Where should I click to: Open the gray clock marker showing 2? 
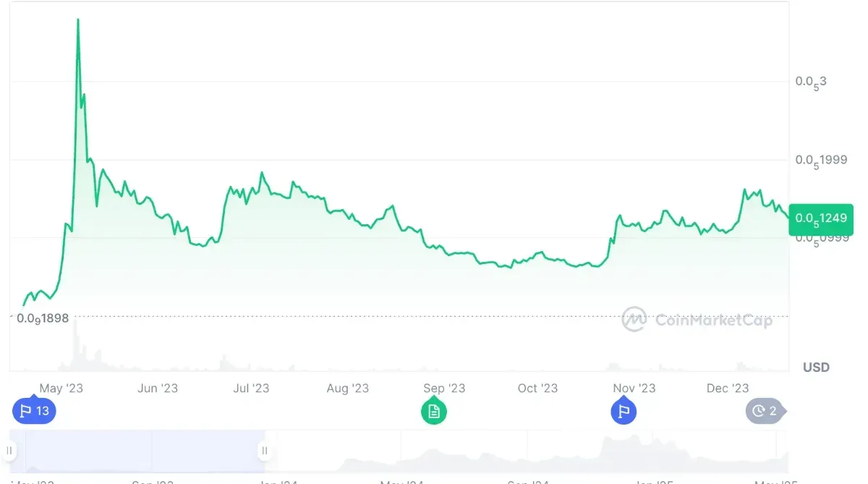(765, 411)
